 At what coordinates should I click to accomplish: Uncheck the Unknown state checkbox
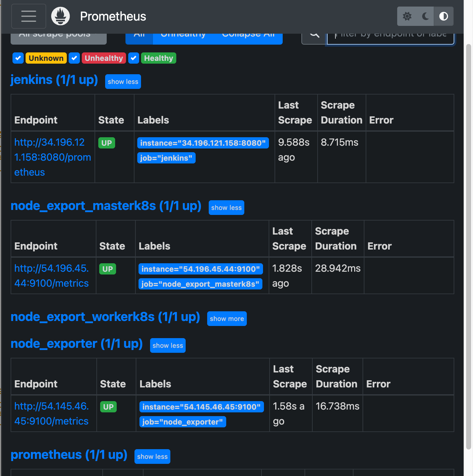click(18, 58)
